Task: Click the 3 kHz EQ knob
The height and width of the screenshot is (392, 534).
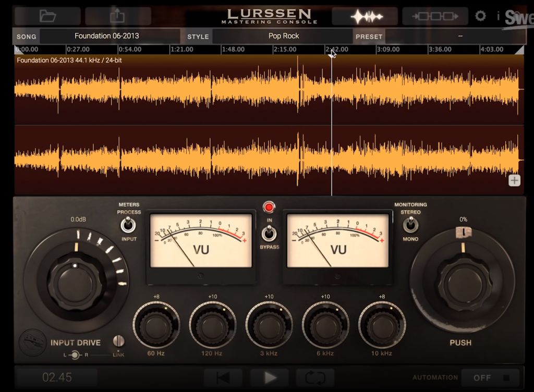Action: click(269, 325)
